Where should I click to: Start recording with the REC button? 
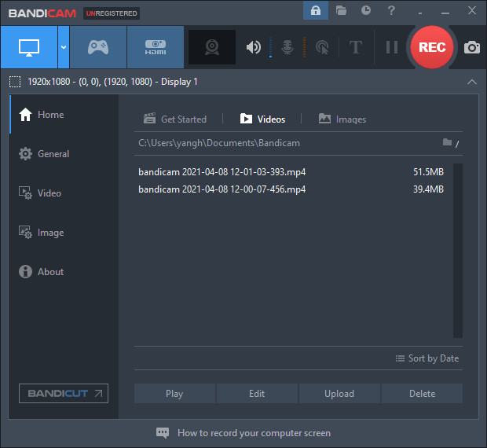(x=432, y=47)
